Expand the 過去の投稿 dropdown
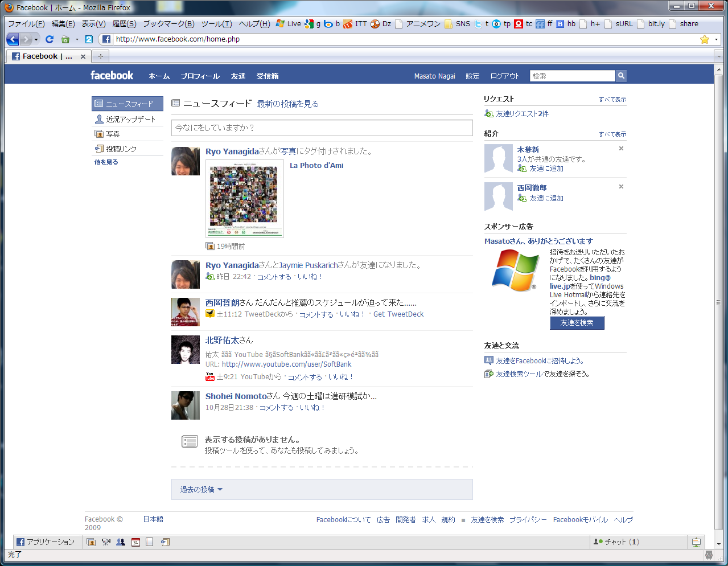 coord(201,490)
